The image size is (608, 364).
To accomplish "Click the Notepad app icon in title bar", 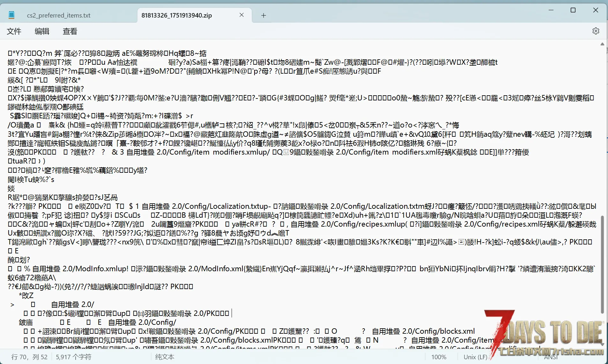I will pos(11,15).
